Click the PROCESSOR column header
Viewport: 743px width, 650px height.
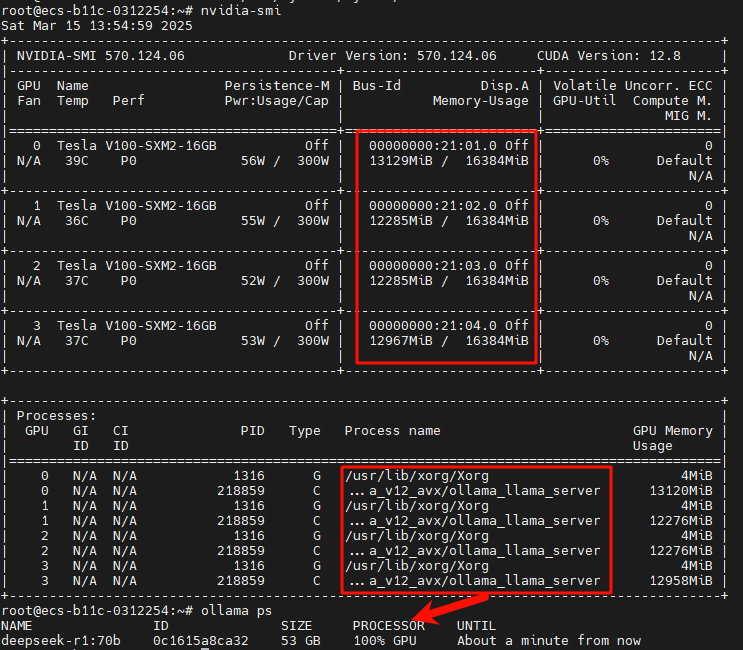[388, 625]
